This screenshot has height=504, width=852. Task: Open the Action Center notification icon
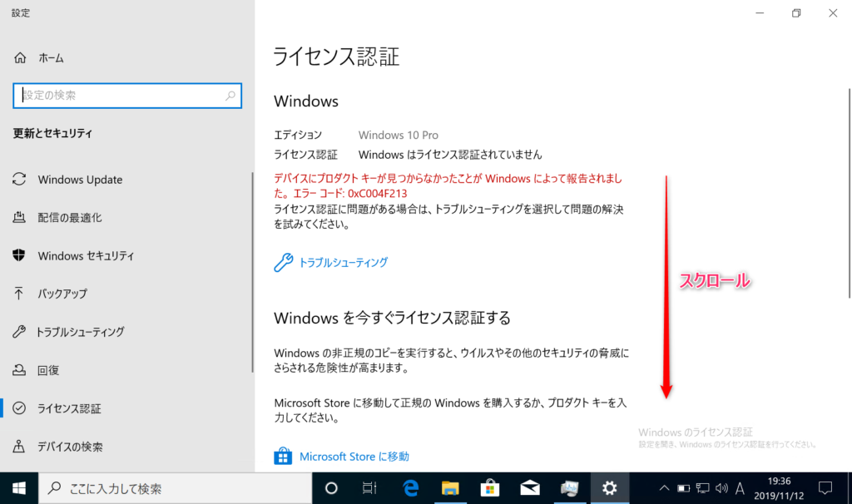(x=825, y=488)
